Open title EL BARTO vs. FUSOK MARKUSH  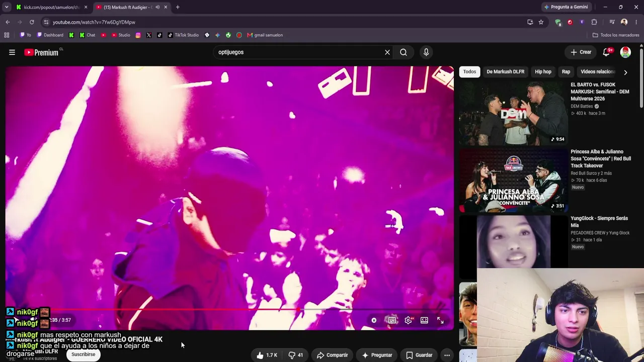click(x=600, y=92)
